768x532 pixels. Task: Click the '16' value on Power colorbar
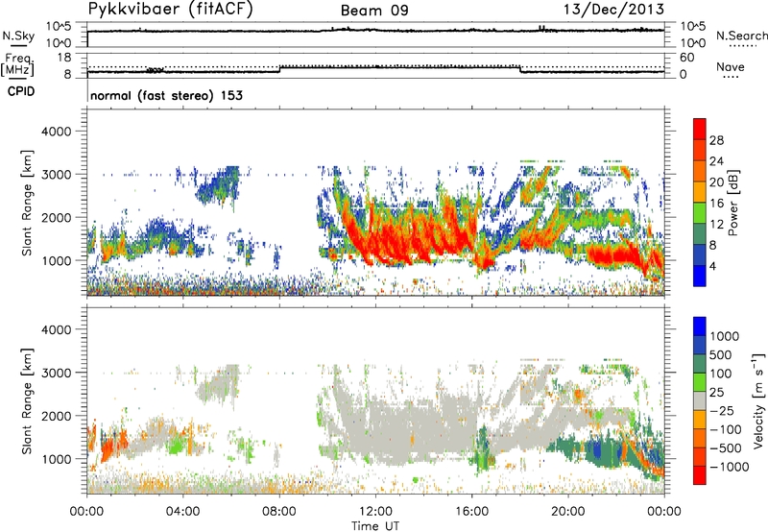tap(716, 204)
